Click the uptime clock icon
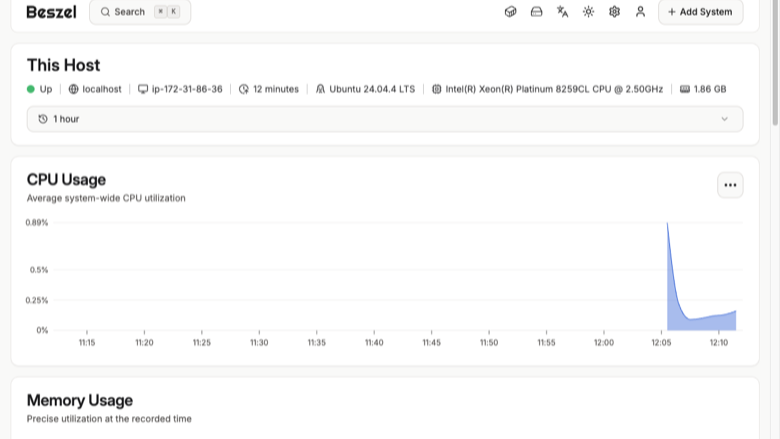 [x=244, y=89]
